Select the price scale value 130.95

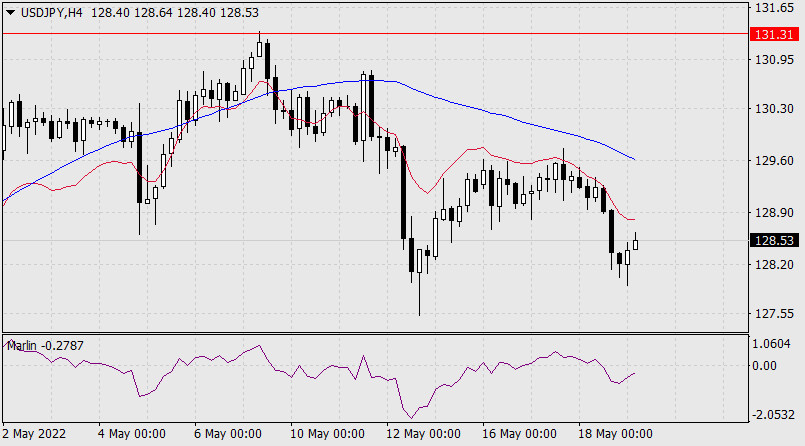point(774,60)
